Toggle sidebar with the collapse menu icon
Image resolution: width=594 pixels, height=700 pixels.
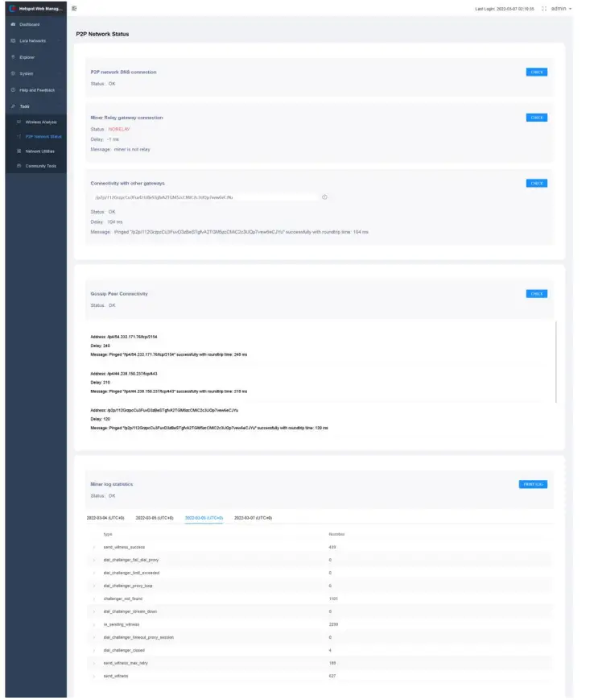[74, 9]
